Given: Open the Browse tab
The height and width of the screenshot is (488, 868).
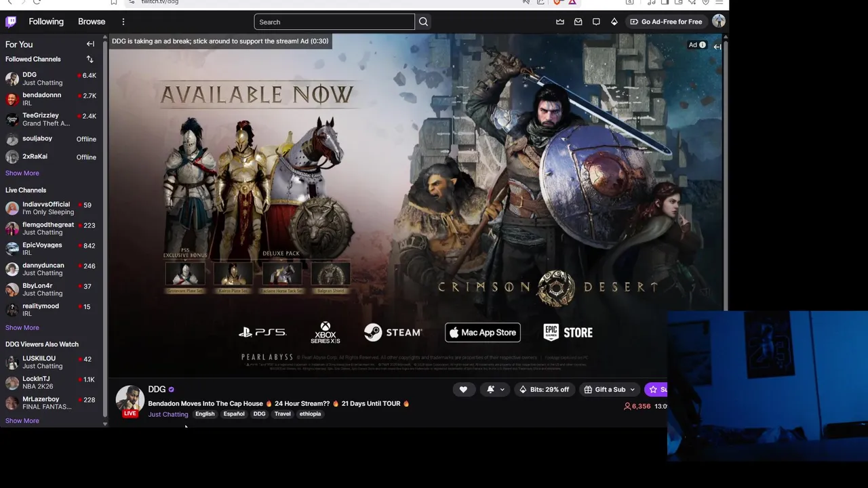Looking at the screenshot, I should point(92,22).
